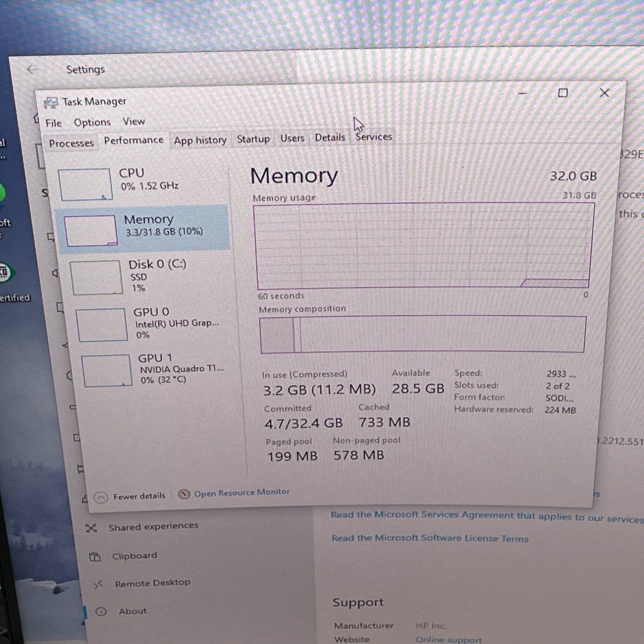Click the About info icon

tap(101, 612)
